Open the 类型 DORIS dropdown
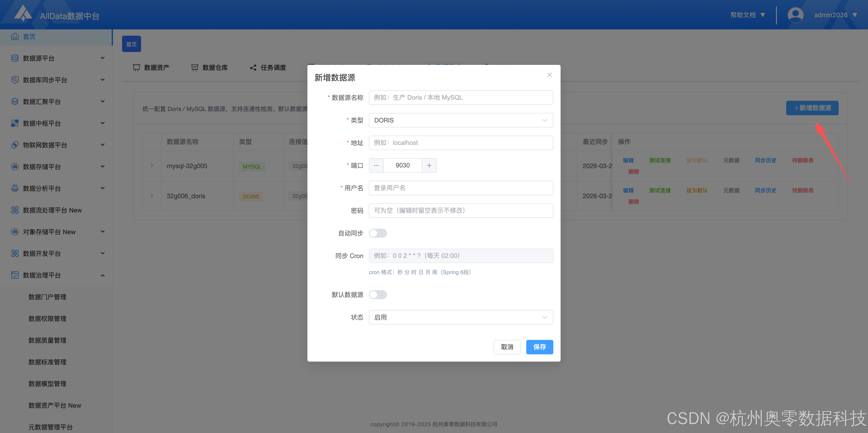 click(x=461, y=120)
